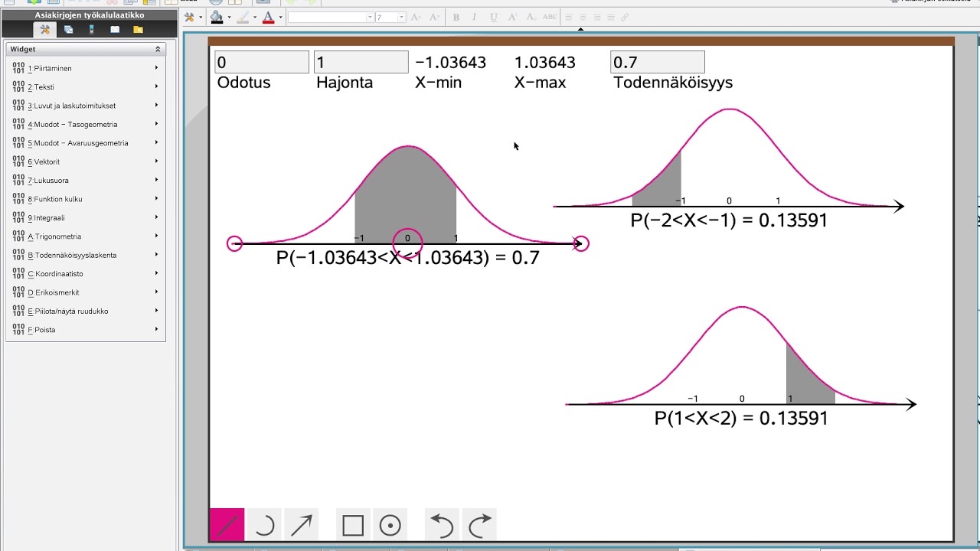
Task: Open the 1:Piirtäminen menu
Action: coord(86,68)
